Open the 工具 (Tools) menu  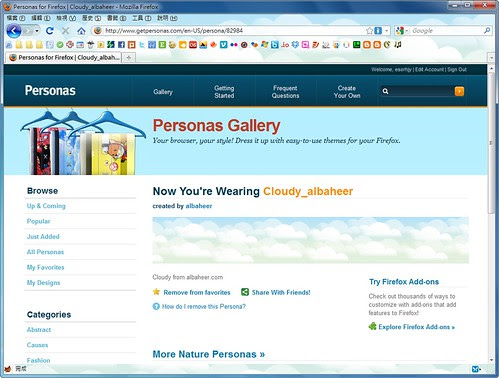pos(141,18)
